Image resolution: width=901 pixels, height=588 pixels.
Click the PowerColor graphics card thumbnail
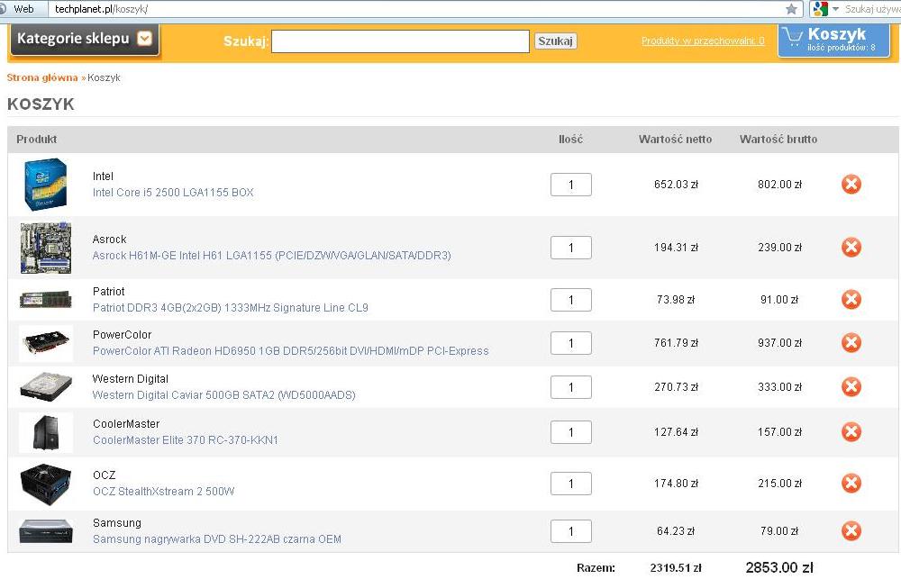tap(46, 343)
